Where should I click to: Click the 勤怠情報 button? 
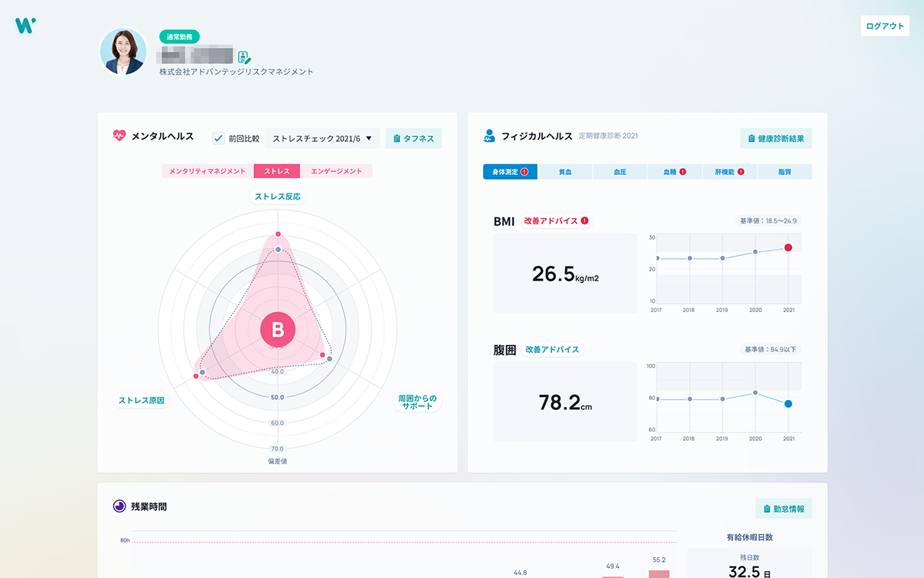click(x=783, y=509)
